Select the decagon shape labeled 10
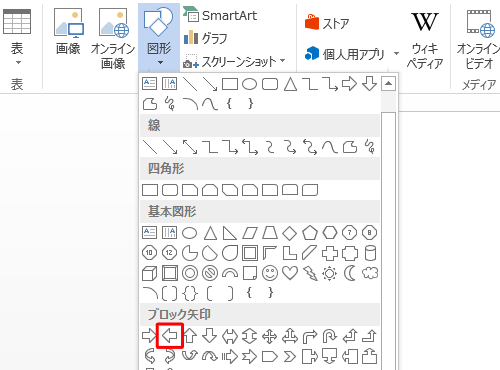The width and height of the screenshot is (500, 370). pos(149,253)
